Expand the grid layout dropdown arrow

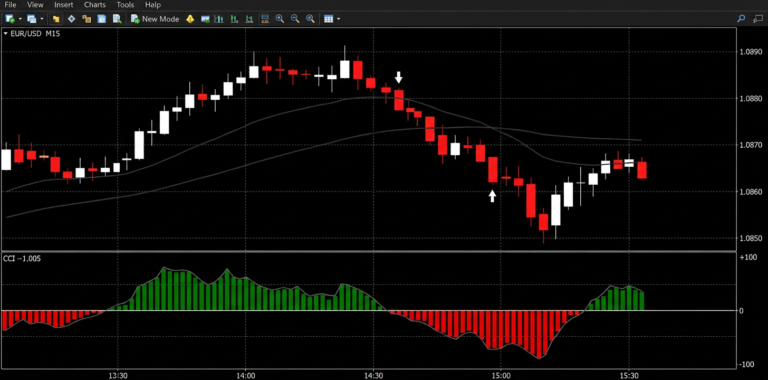[338, 19]
